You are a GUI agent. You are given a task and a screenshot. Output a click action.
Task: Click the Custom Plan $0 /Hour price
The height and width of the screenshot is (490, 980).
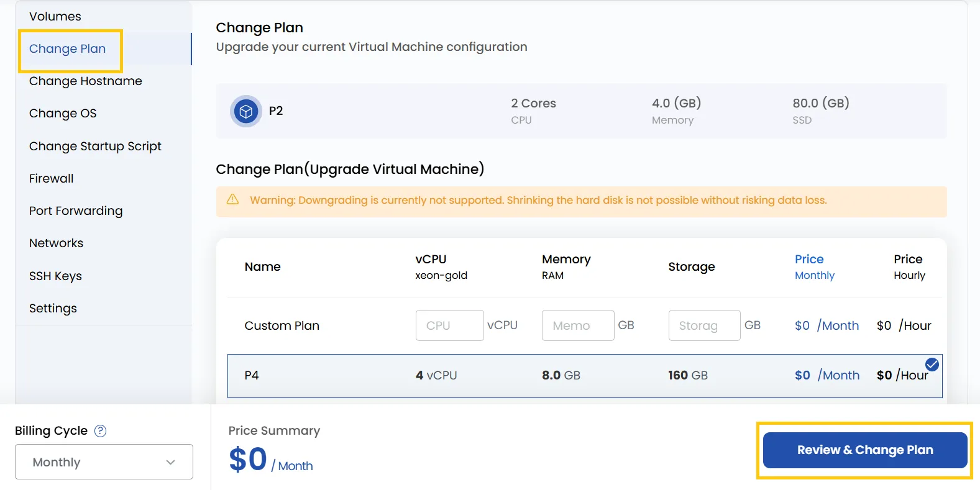904,325
